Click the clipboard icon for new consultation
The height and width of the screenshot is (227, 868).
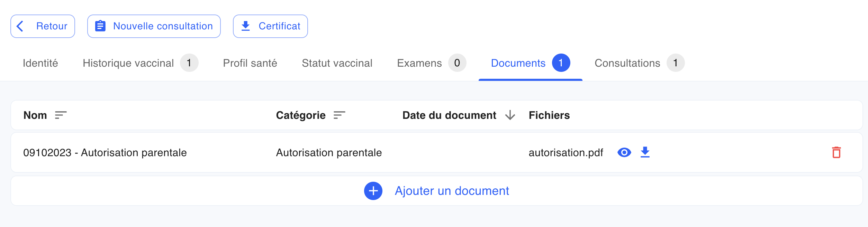(x=100, y=26)
